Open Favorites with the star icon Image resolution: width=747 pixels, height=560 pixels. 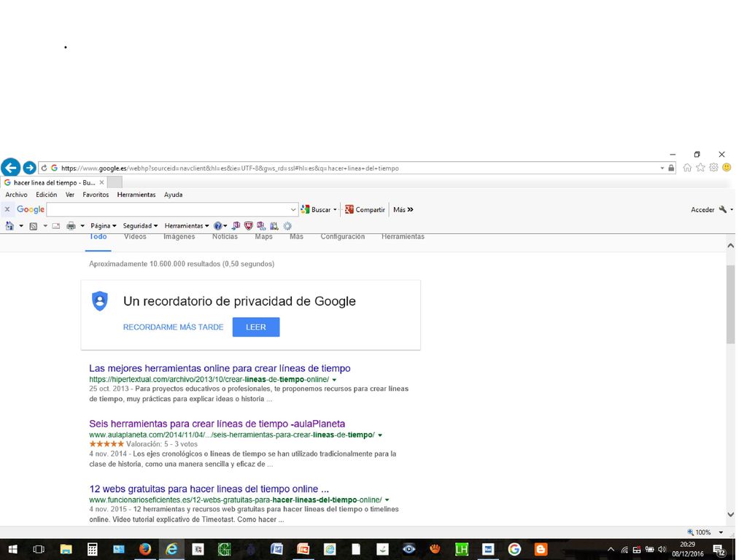(x=700, y=168)
